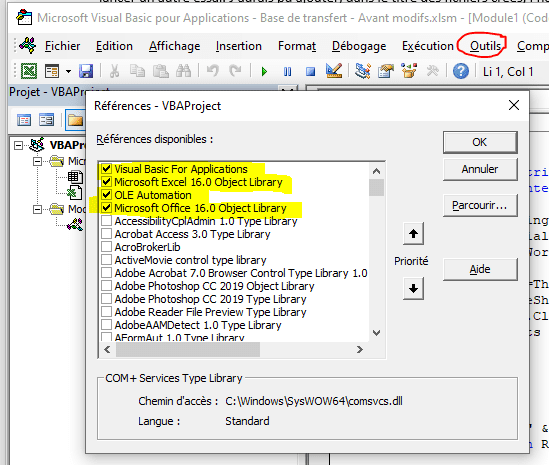The image size is (549, 465).
Task: Toggle Design Mode ruler icon
Action: click(x=334, y=71)
